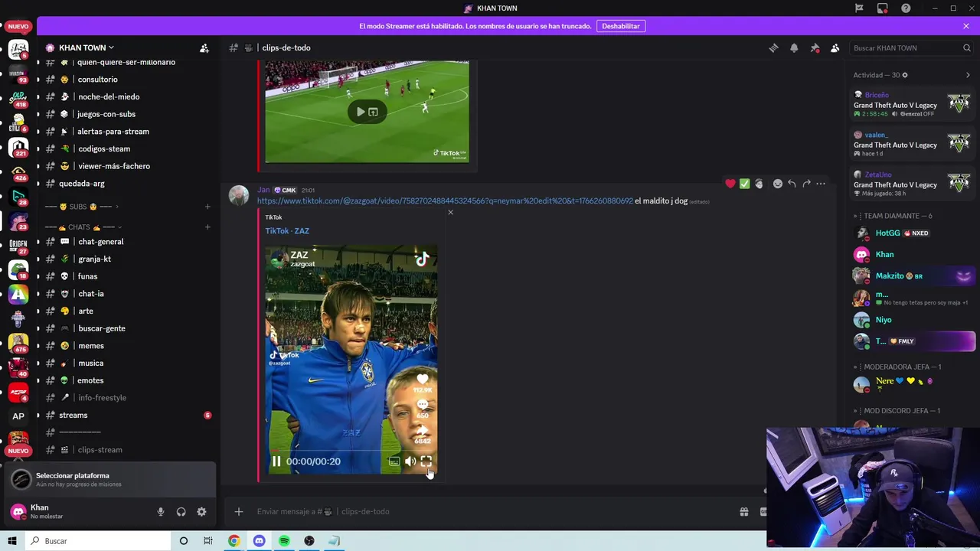Open the gift icon in message bar
Image resolution: width=980 pixels, height=551 pixels.
(x=743, y=511)
